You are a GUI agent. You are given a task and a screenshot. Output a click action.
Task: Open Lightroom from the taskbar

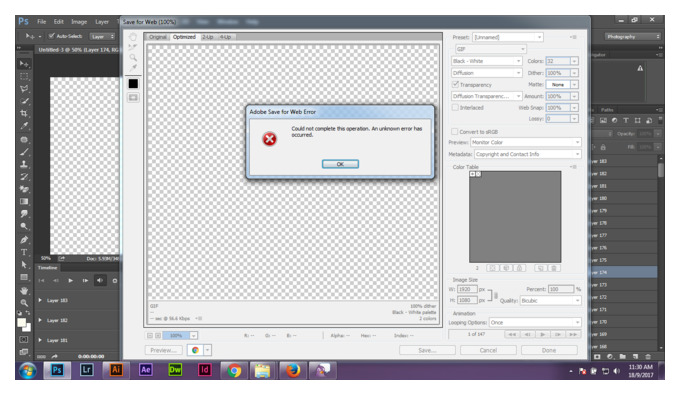[x=86, y=370]
